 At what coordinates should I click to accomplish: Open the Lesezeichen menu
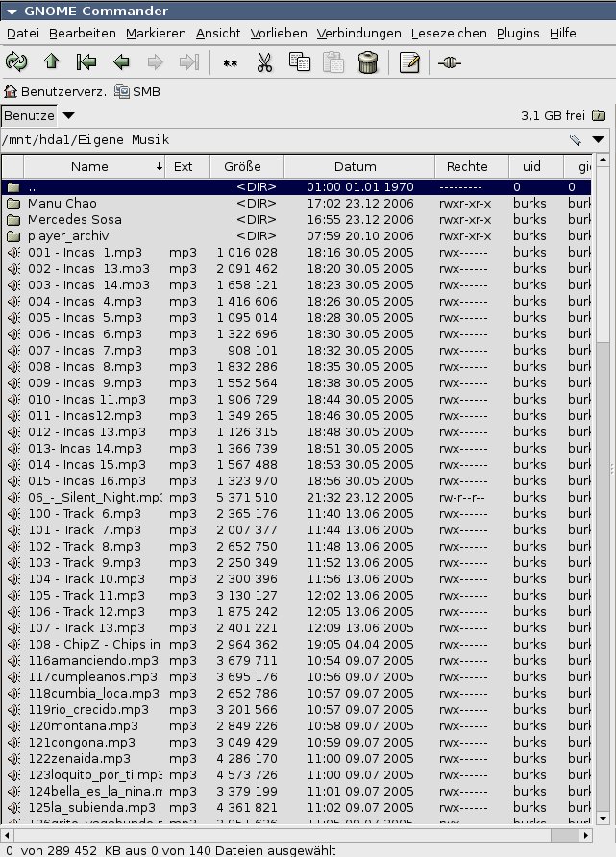click(x=449, y=34)
